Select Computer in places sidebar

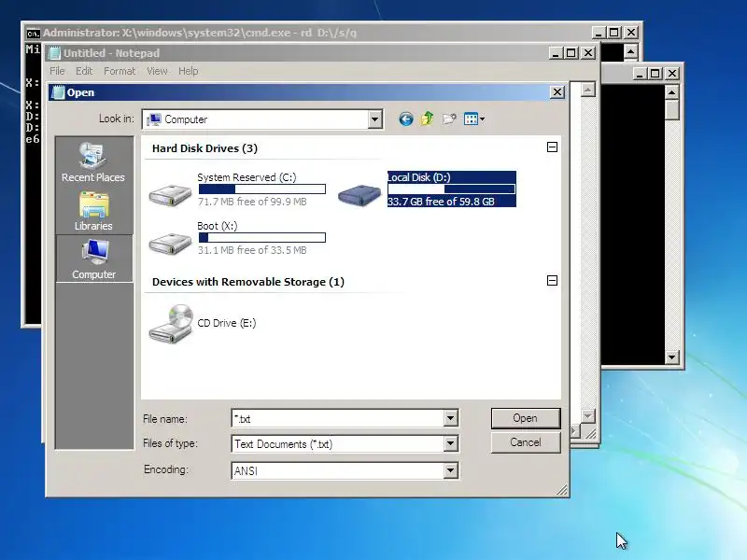click(94, 259)
